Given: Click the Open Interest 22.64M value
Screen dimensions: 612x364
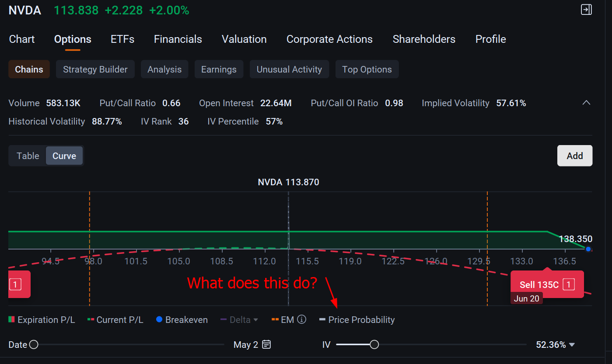Looking at the screenshot, I should coord(276,103).
